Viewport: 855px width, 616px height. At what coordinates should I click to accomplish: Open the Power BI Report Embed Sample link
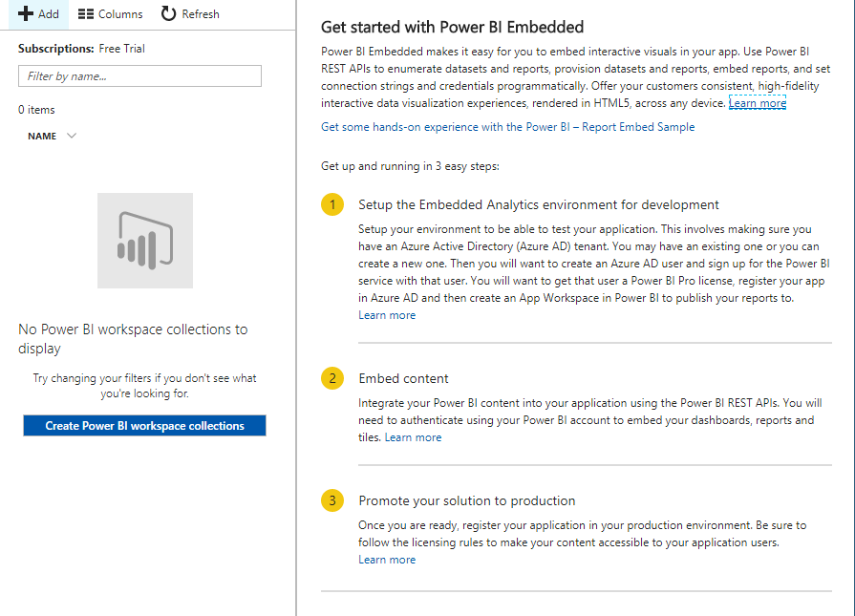pos(507,127)
